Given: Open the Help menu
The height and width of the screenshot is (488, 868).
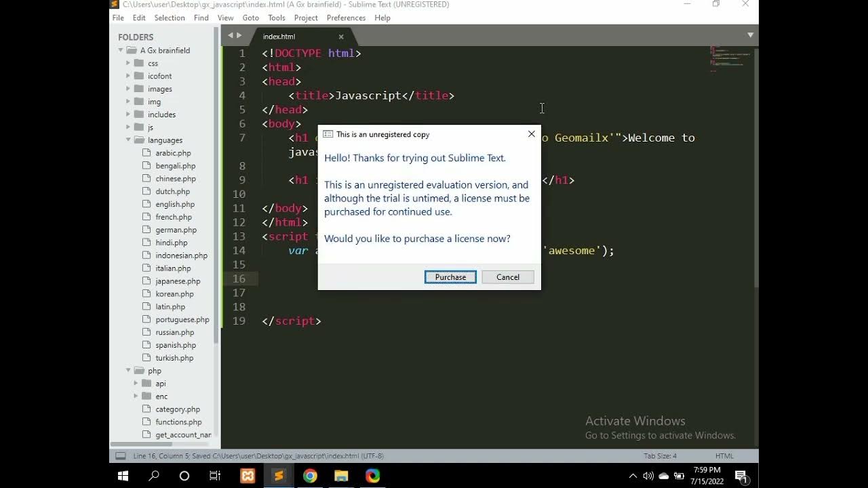Looking at the screenshot, I should [382, 18].
